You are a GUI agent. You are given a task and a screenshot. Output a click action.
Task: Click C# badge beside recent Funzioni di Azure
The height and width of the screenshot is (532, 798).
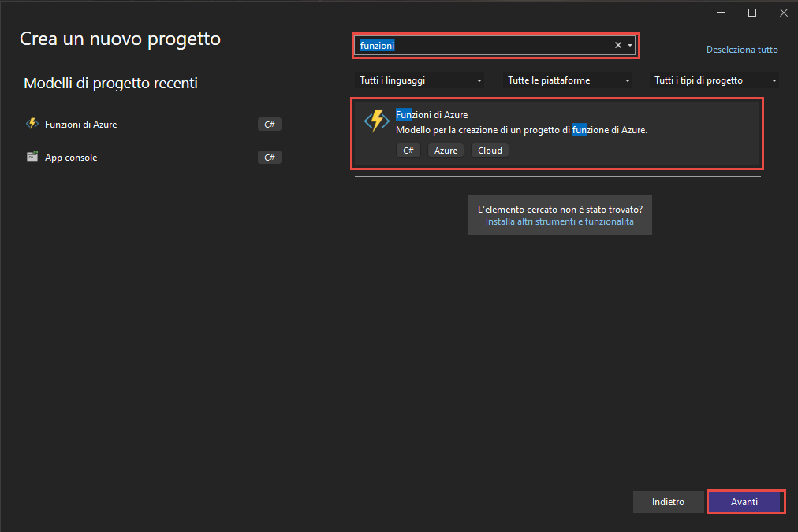point(269,124)
